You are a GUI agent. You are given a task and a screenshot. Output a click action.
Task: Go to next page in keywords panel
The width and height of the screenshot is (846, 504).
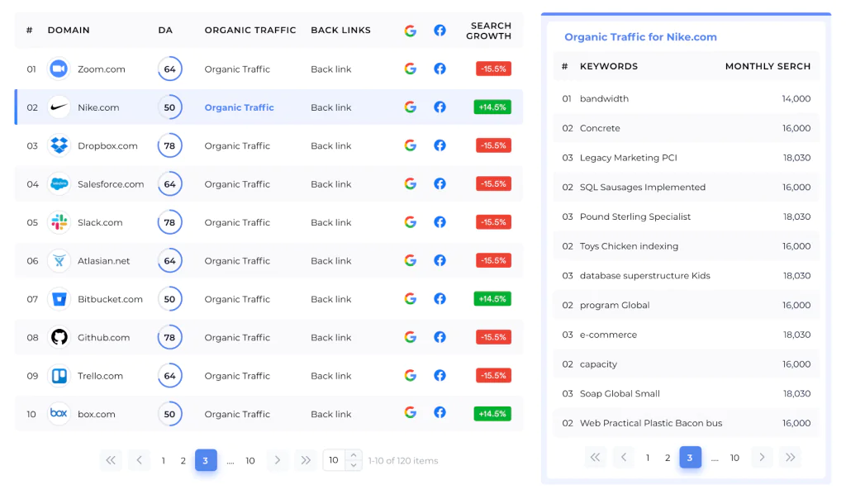coord(762,458)
